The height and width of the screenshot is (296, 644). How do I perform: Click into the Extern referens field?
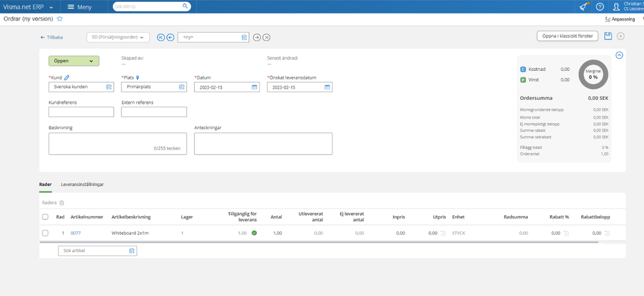pyautogui.click(x=154, y=112)
